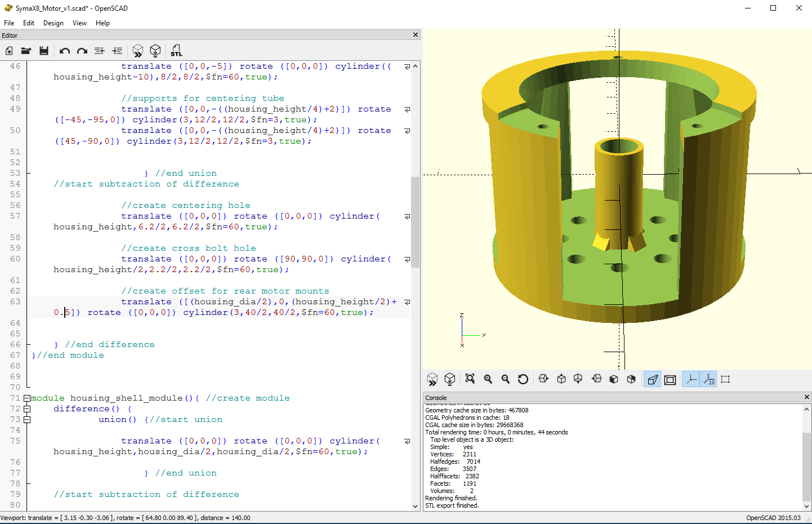Open the File menu
The height and width of the screenshot is (524, 812).
[x=9, y=23]
